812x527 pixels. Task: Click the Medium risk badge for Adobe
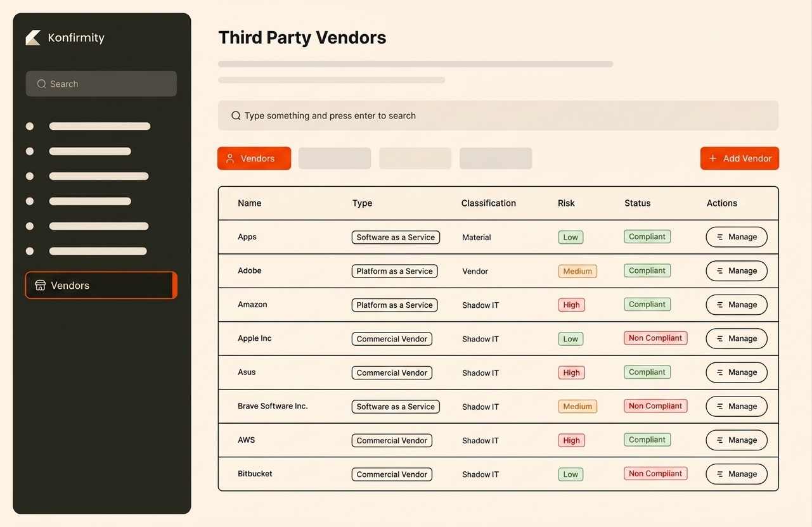tap(577, 271)
